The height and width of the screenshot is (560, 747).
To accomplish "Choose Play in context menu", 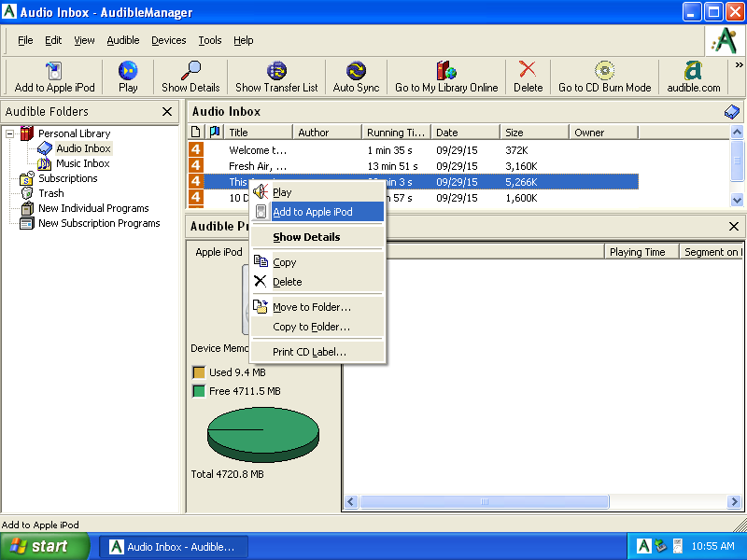I will 317,192.
